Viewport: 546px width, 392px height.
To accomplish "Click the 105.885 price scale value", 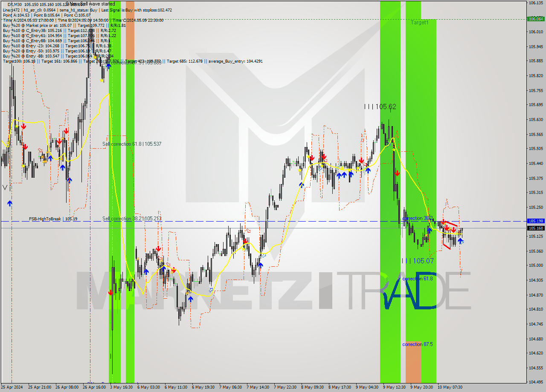I will pyautogui.click(x=536, y=61).
